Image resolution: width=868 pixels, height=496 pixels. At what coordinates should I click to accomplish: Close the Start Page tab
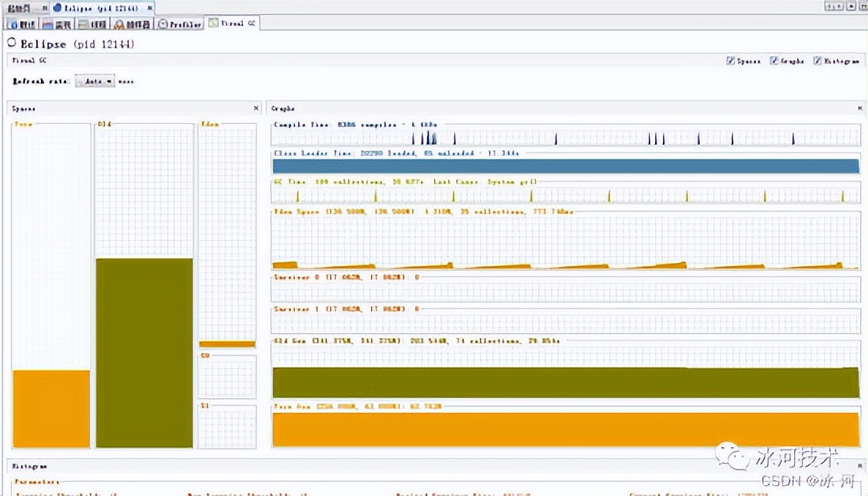tap(44, 7)
